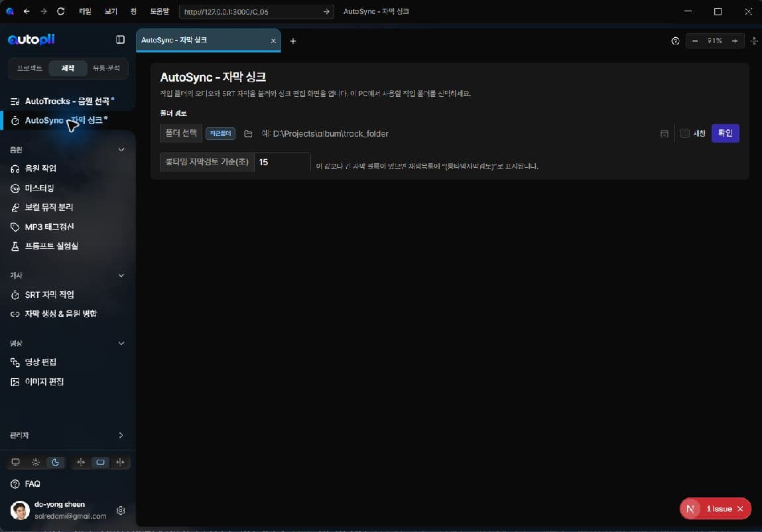Select dark theme moon icon
The image size is (762, 532).
pyautogui.click(x=56, y=462)
